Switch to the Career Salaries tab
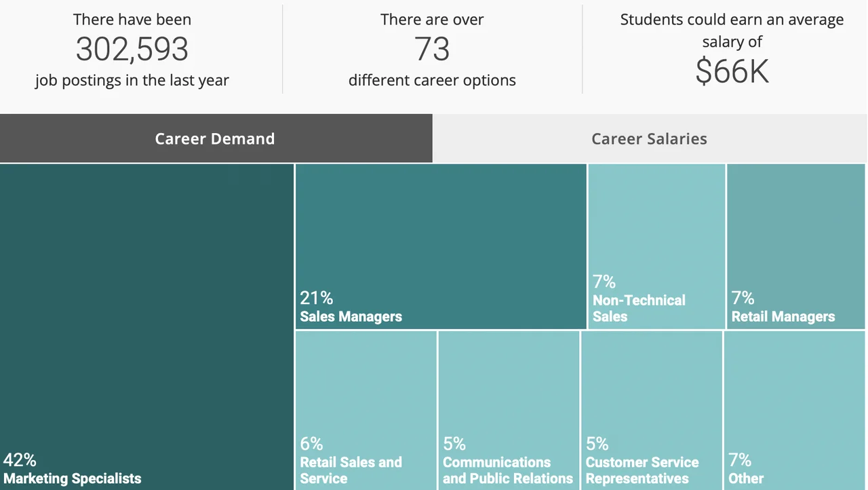The width and height of the screenshot is (868, 490). [x=649, y=138]
